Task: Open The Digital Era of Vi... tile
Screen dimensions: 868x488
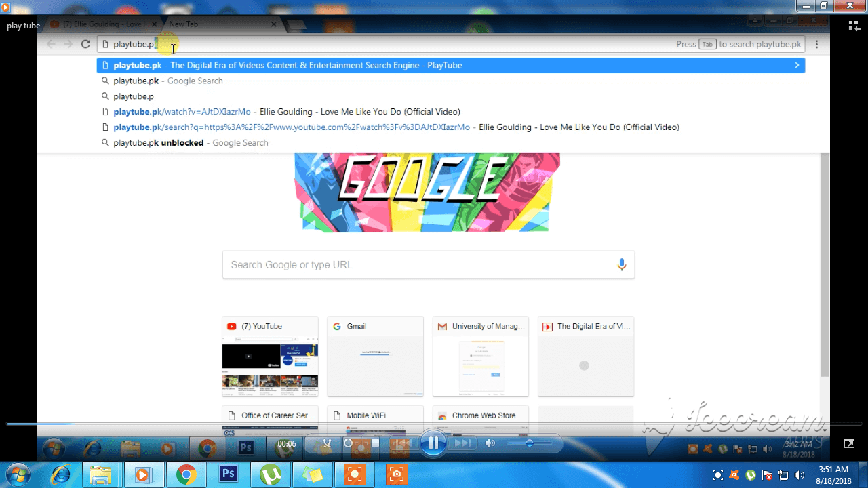Action: point(586,356)
